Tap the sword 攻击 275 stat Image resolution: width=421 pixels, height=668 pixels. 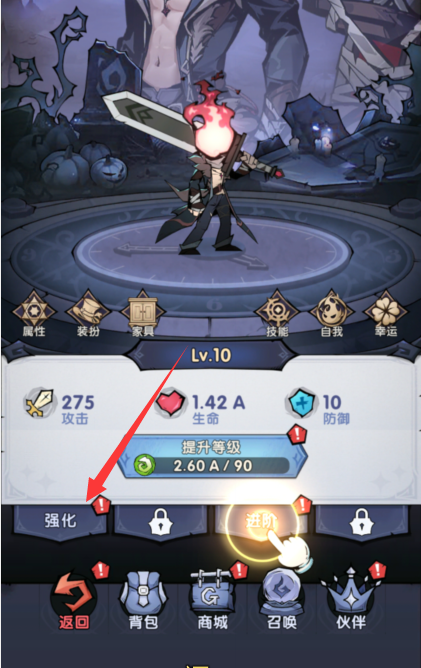(60, 407)
